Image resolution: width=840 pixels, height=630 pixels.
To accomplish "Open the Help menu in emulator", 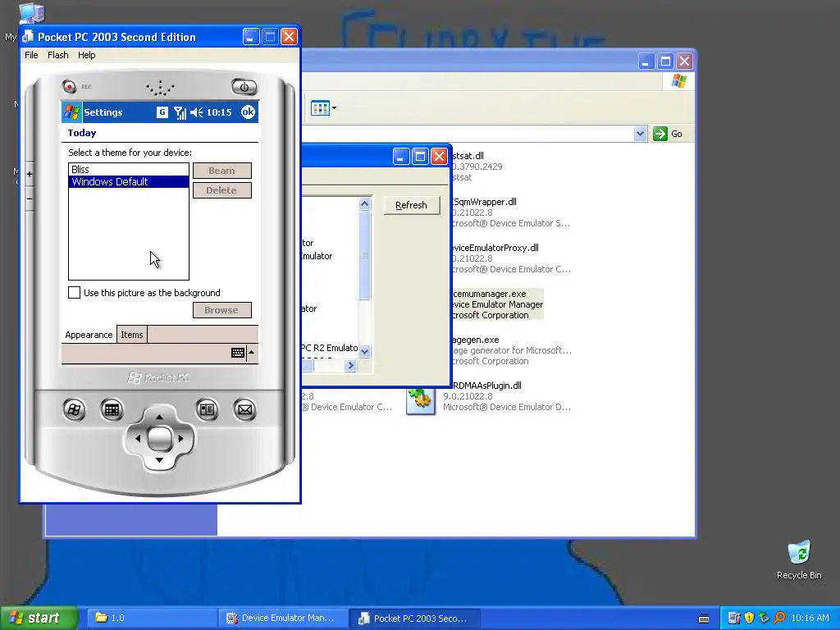I will pyautogui.click(x=86, y=55).
